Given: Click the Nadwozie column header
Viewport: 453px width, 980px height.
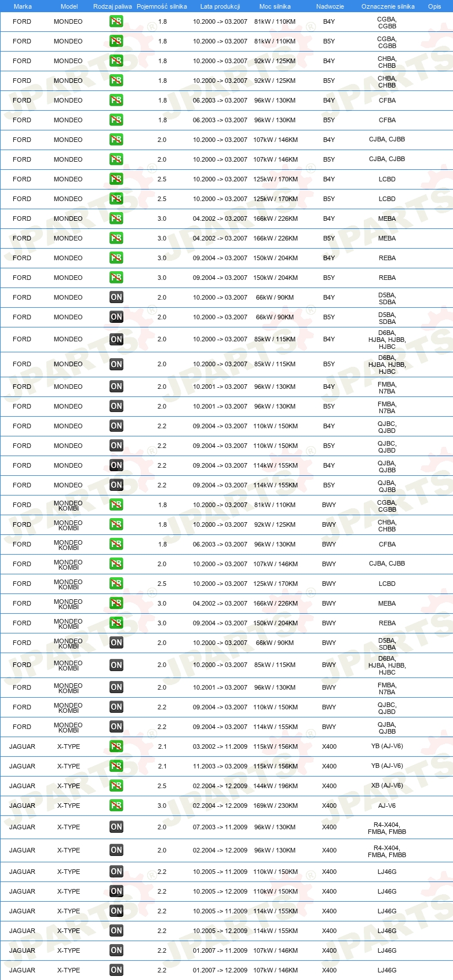Looking at the screenshot, I should point(330,6).
